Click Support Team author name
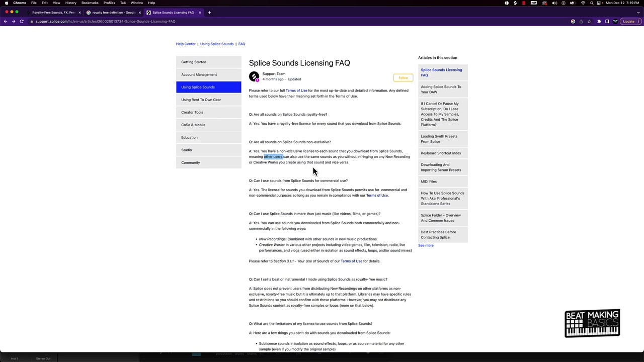This screenshot has width=644, height=362. pyautogui.click(x=274, y=74)
